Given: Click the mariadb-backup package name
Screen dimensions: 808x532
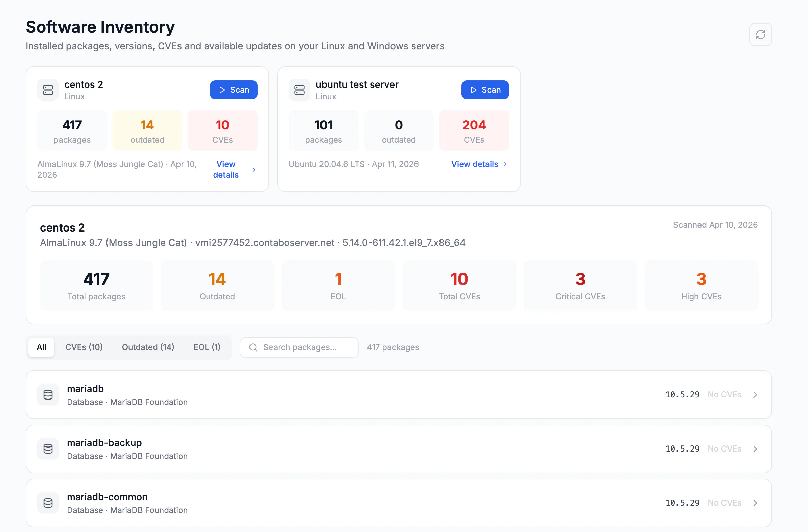Looking at the screenshot, I should click(104, 443).
